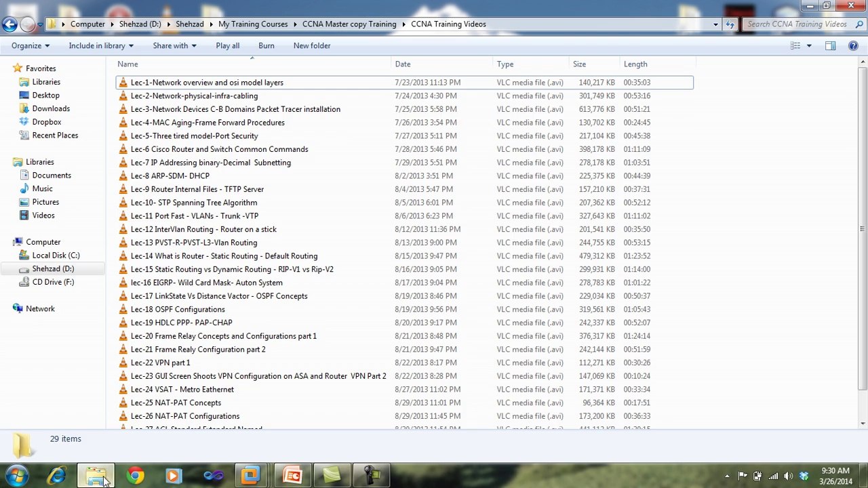Click the Search CCNA Training Videos field
This screenshot has height=488, width=868.
pos(797,24)
